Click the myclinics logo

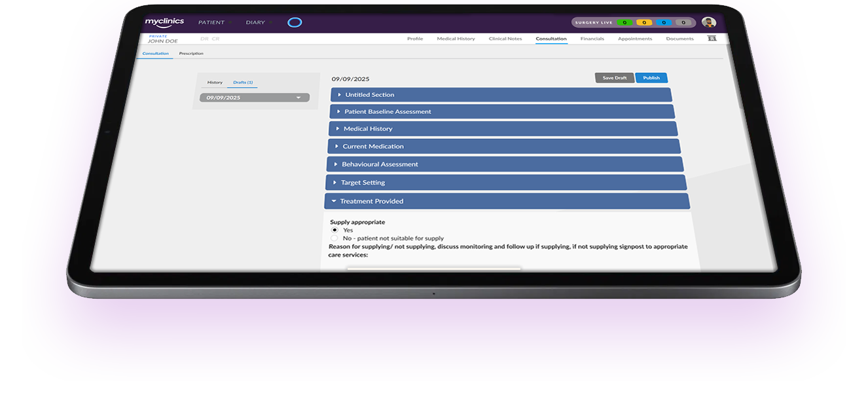tap(164, 22)
